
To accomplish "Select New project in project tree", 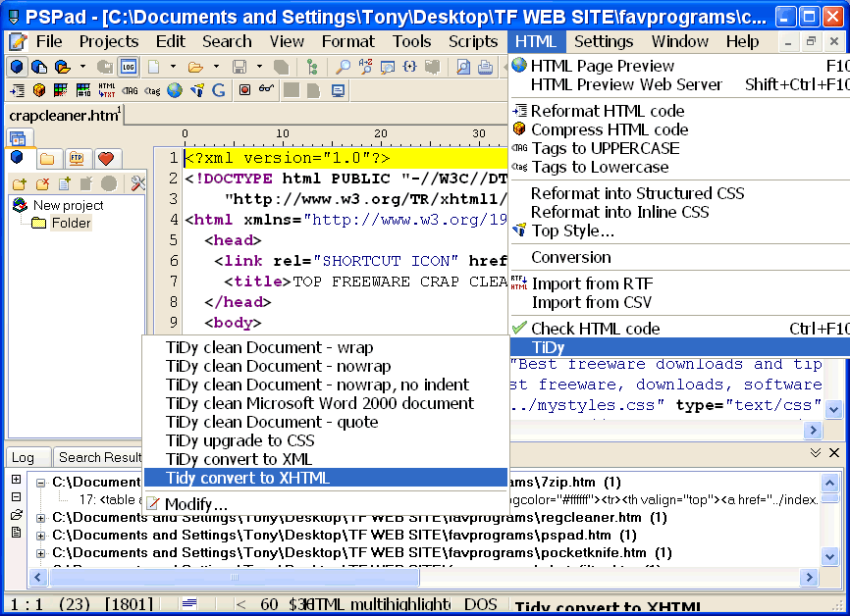I will 69,205.
